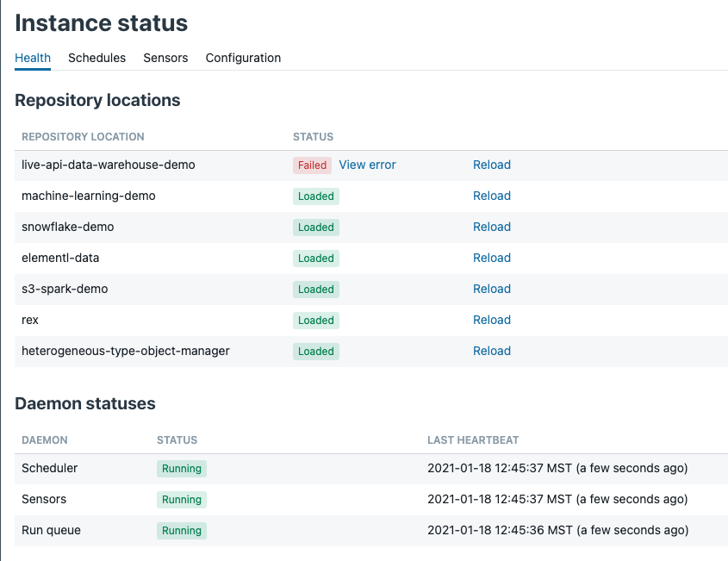Viewport: 728px width, 561px height.
Task: Click Status header in daemon table
Action: 177,440
